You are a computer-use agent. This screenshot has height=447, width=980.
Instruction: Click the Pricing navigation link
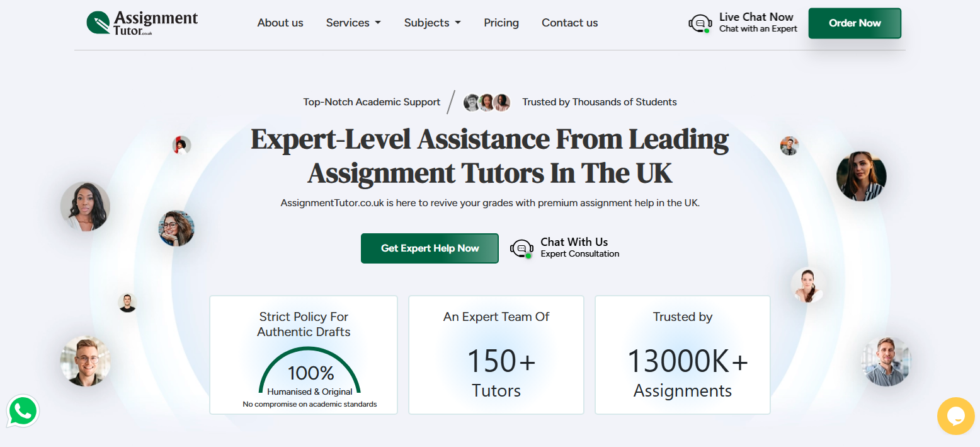(501, 23)
